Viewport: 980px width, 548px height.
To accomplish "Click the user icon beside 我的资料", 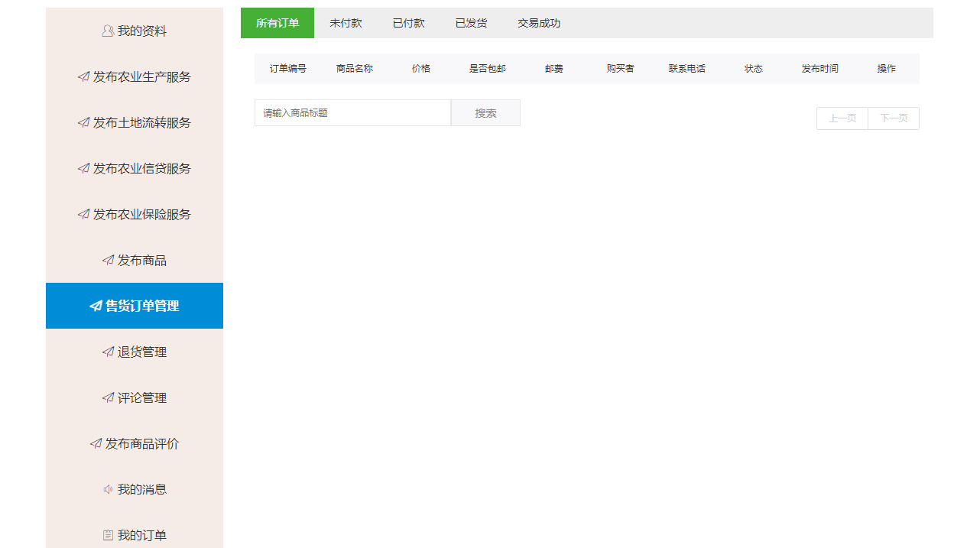I will [108, 31].
